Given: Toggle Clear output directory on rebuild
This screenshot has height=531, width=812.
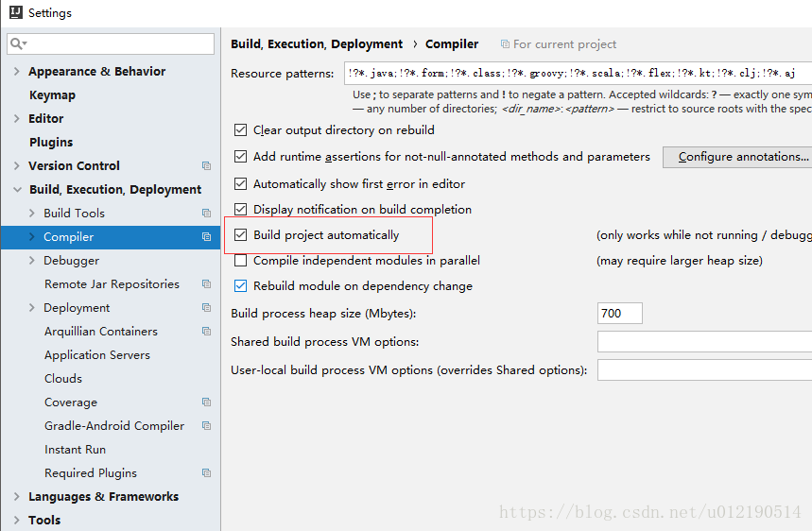Looking at the screenshot, I should [x=240, y=129].
